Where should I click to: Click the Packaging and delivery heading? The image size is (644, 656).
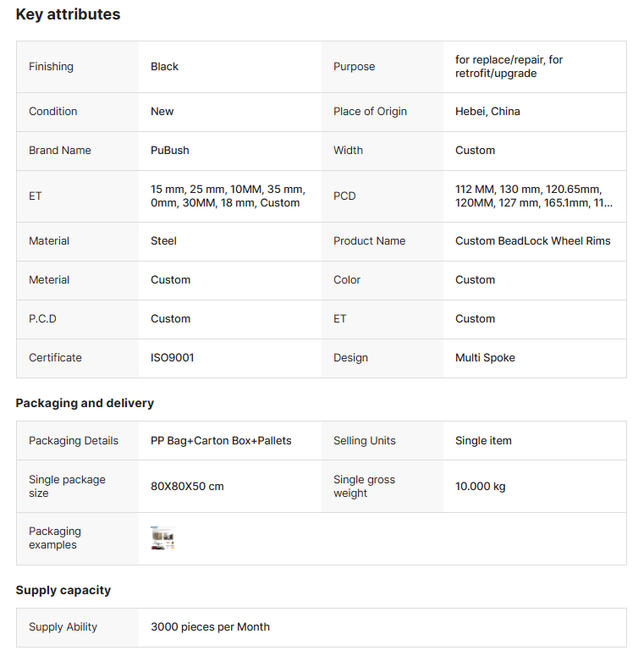[x=85, y=403]
